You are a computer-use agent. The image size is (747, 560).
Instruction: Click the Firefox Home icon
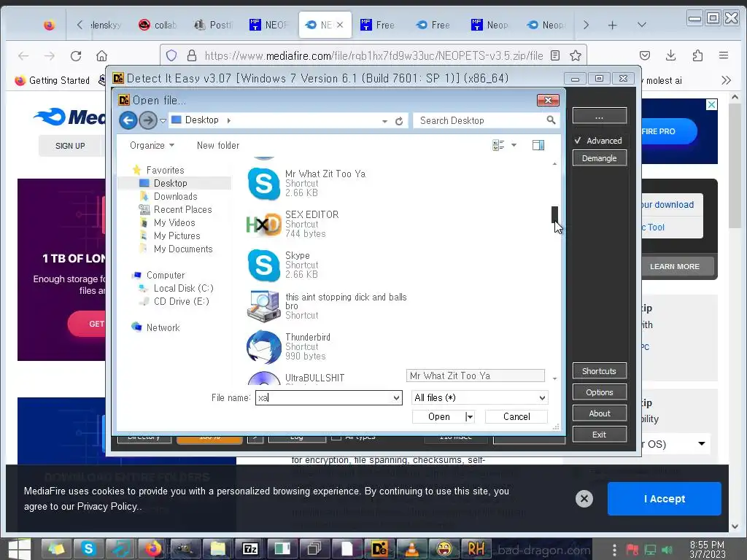pos(101,55)
